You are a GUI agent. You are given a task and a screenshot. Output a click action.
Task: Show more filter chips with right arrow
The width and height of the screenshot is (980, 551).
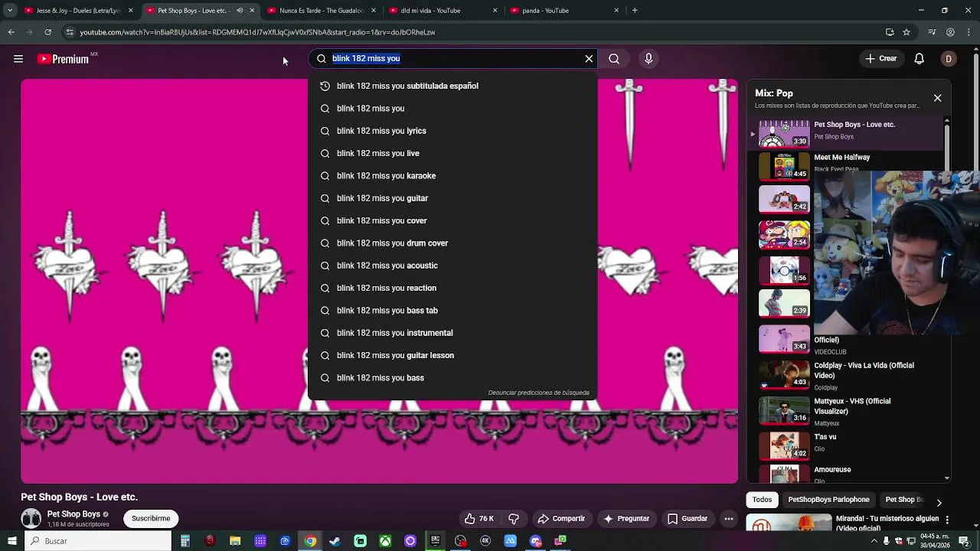coord(939,502)
